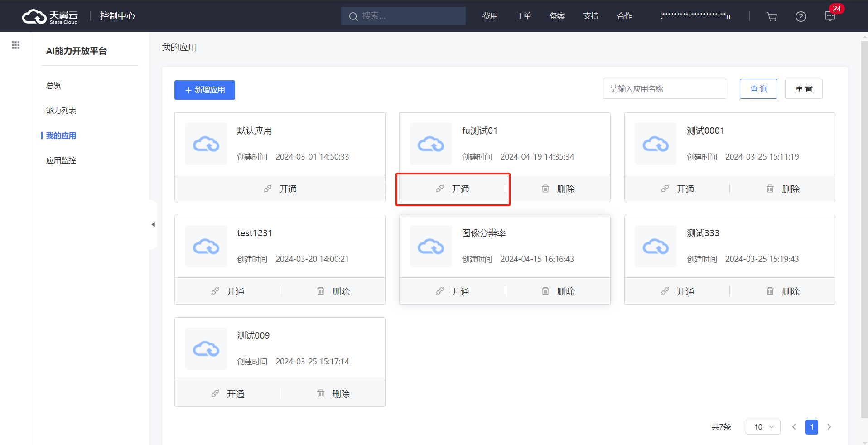Open the 工单 top menu

524,16
